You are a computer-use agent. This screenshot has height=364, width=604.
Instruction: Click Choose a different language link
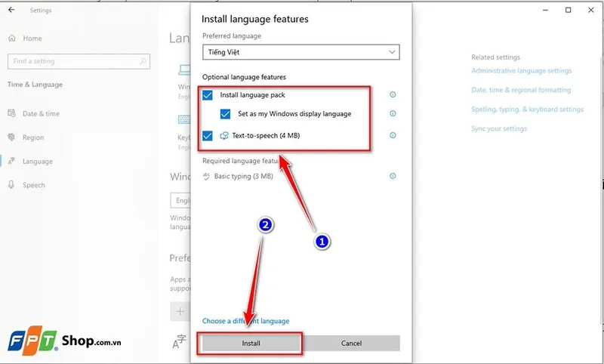(x=245, y=321)
